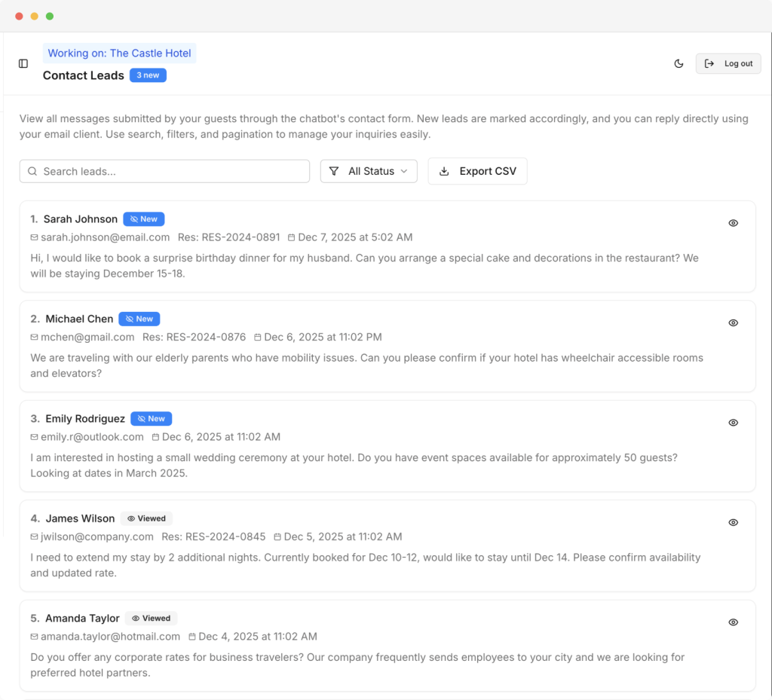Click the 3 new badge

148,75
